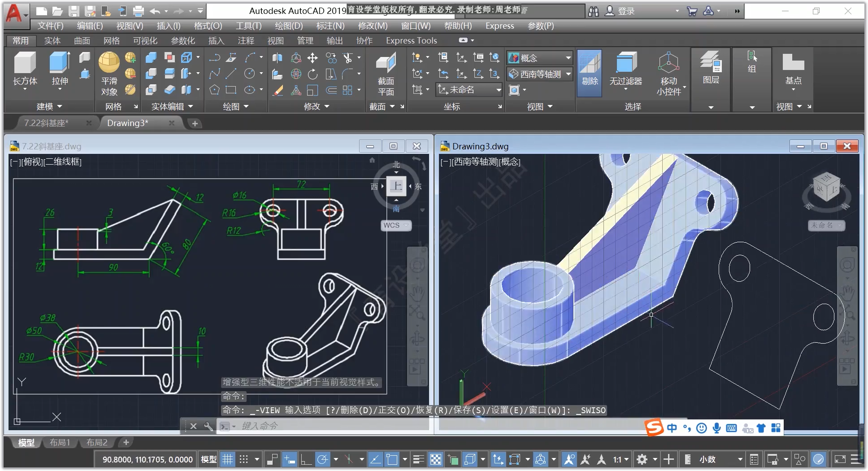Image resolution: width=868 pixels, height=471 pixels.
Task: Click the new drawing tab plus button
Action: pos(195,123)
